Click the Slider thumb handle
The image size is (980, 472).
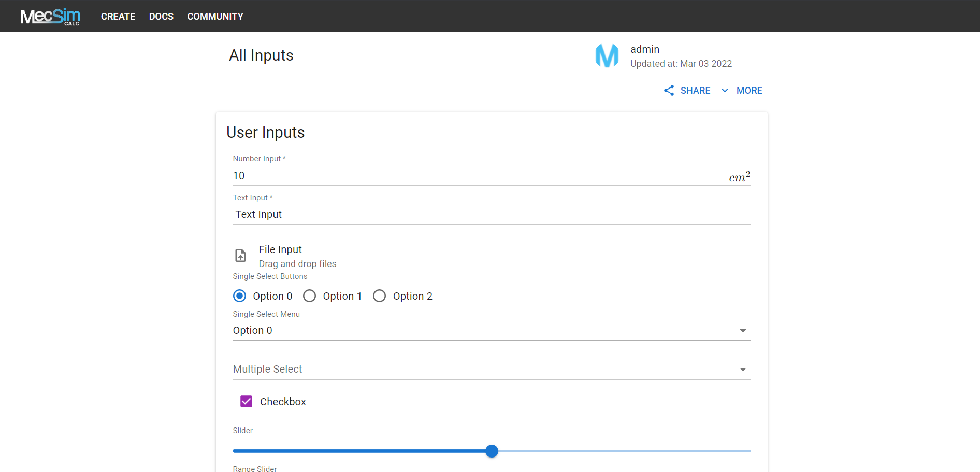pyautogui.click(x=492, y=451)
